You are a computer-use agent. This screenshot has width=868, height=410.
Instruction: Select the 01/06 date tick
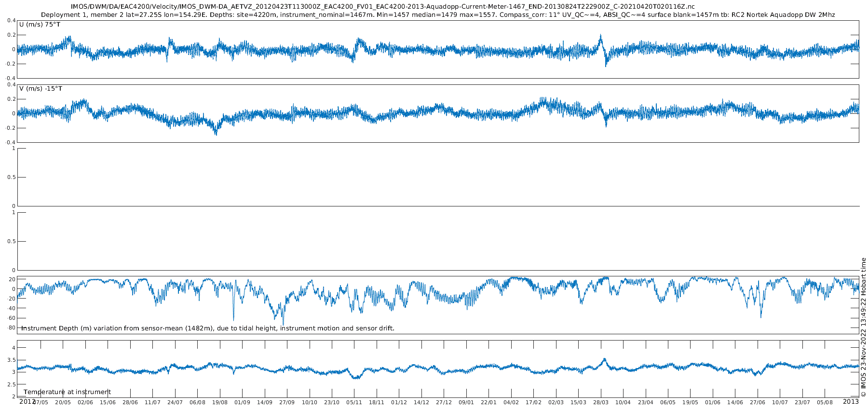[713, 402]
